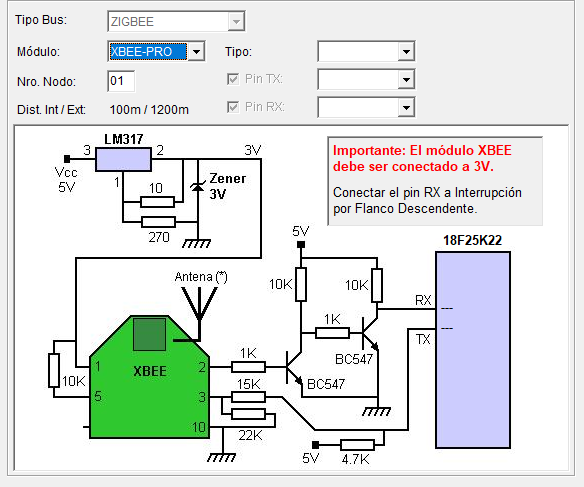Click the 'Tipo Bus:' label
The width and height of the screenshot is (584, 487).
click(x=41, y=20)
